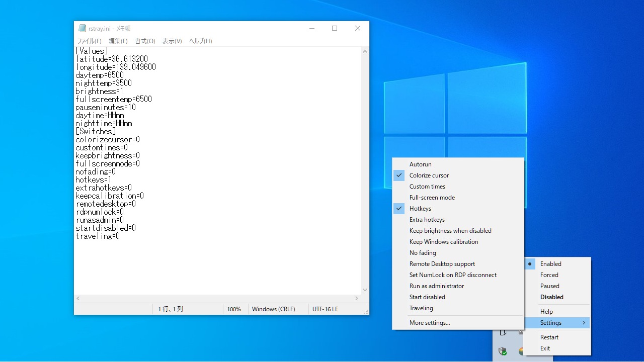
Task: Open the ファイル(F) menu in Notepad
Action: [89, 41]
